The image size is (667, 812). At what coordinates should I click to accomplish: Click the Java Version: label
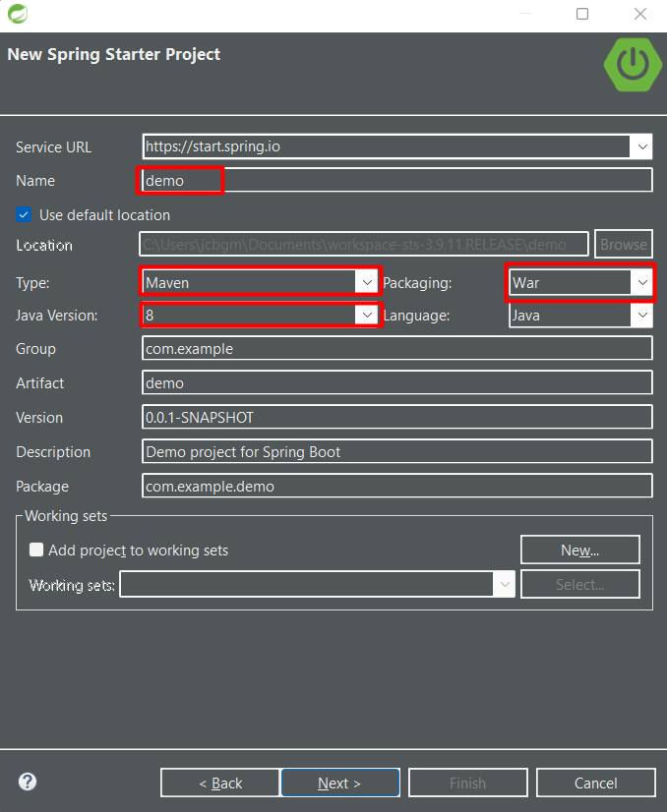56,315
